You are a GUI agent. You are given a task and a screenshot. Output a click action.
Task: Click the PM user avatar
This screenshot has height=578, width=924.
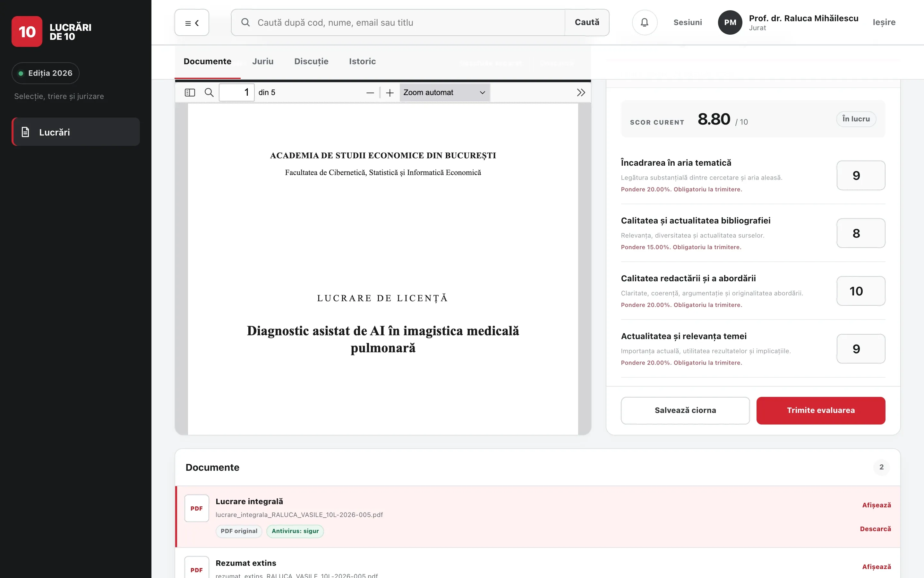(730, 22)
